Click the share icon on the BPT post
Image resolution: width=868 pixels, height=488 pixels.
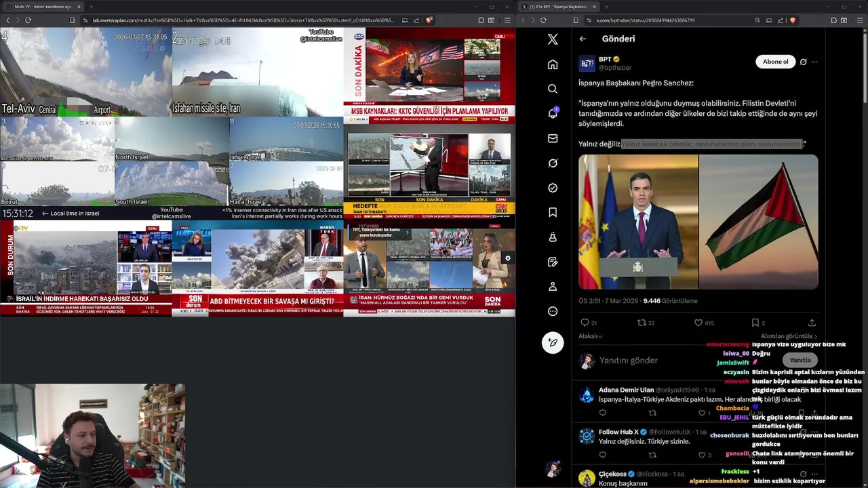click(812, 323)
